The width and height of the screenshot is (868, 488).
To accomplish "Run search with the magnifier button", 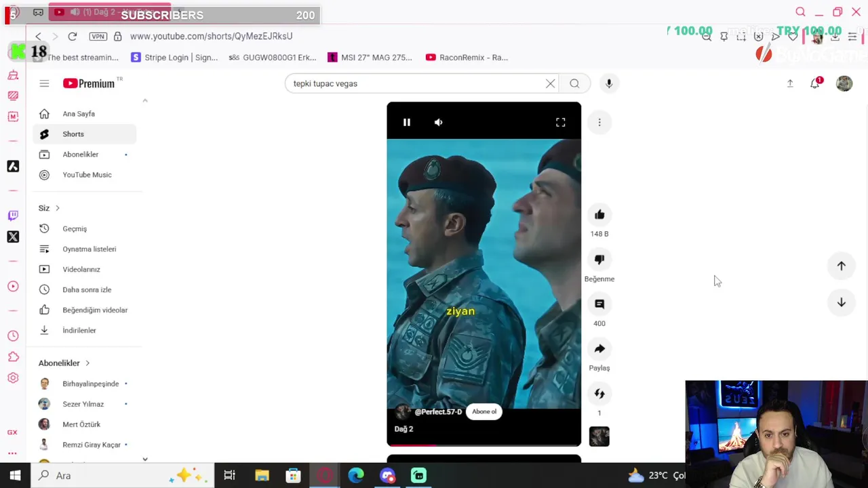I will coord(574,83).
